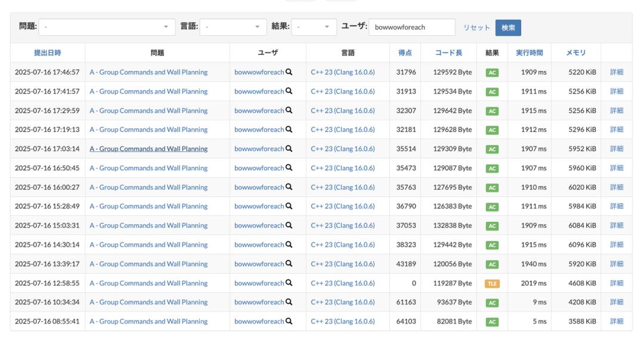Click the score 64103 cell

(406, 321)
